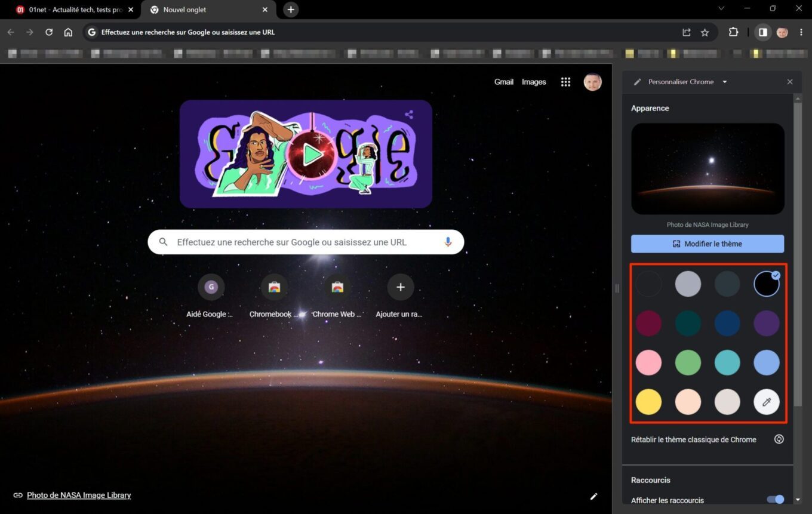The width and height of the screenshot is (812, 514).
Task: Pick the pink color swatch
Action: click(648, 362)
